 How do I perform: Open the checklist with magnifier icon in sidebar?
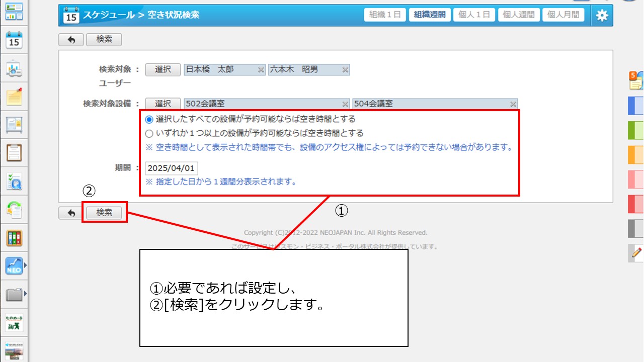pyautogui.click(x=14, y=182)
